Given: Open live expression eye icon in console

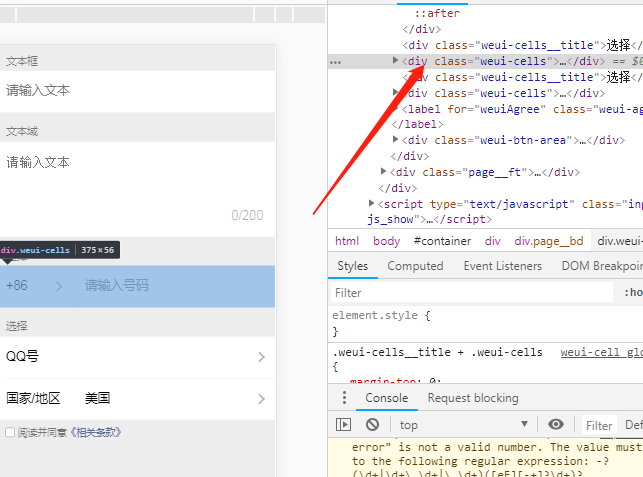Looking at the screenshot, I should 556,424.
